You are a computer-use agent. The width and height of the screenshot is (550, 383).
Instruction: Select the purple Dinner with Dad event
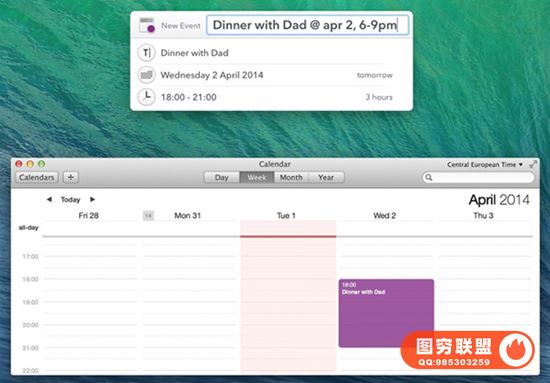click(x=386, y=313)
